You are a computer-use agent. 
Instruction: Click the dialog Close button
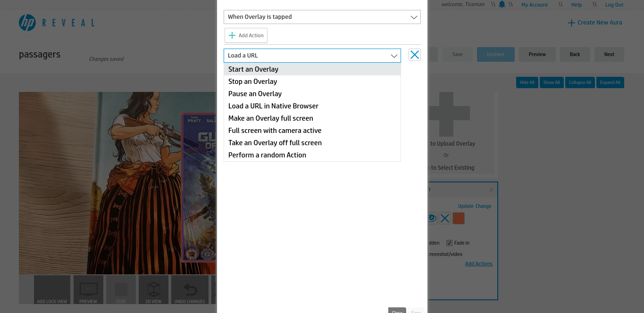point(397,310)
